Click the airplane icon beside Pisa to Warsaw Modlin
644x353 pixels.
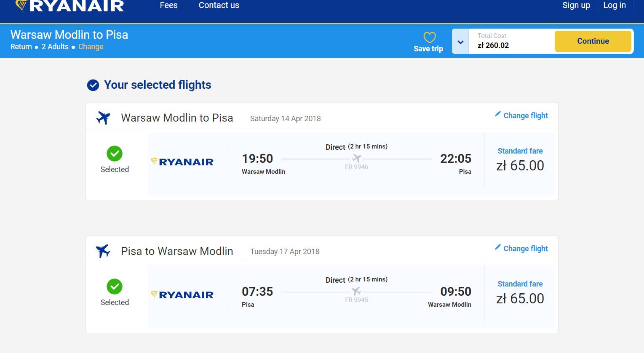click(x=103, y=251)
